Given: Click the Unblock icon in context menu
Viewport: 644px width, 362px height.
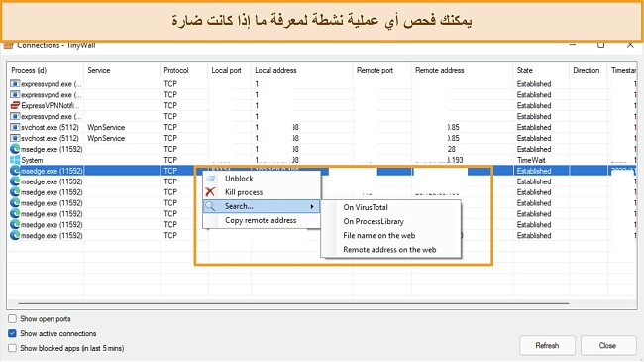Looking at the screenshot, I should [210, 179].
